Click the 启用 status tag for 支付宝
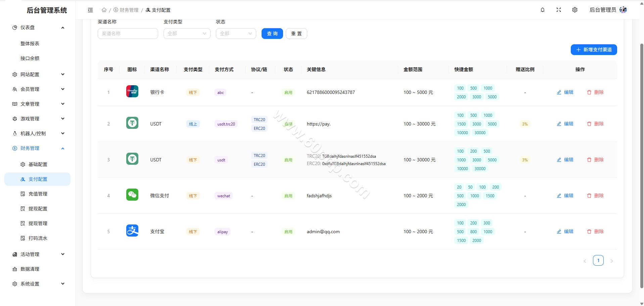The image size is (644, 306). tap(288, 232)
